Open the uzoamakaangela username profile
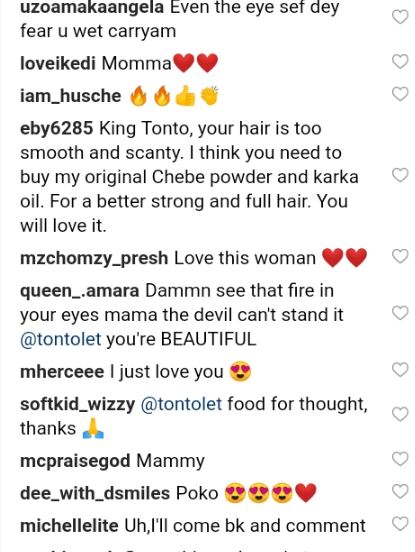 (x=92, y=8)
